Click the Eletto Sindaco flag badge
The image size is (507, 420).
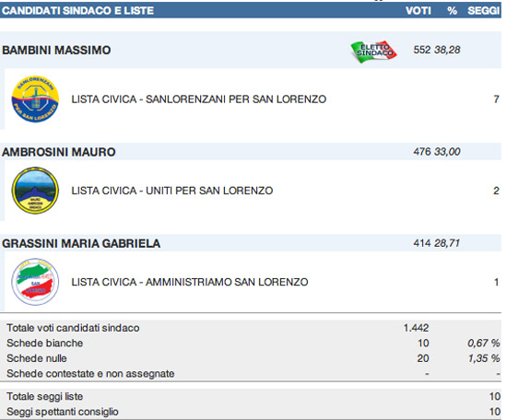(x=373, y=52)
